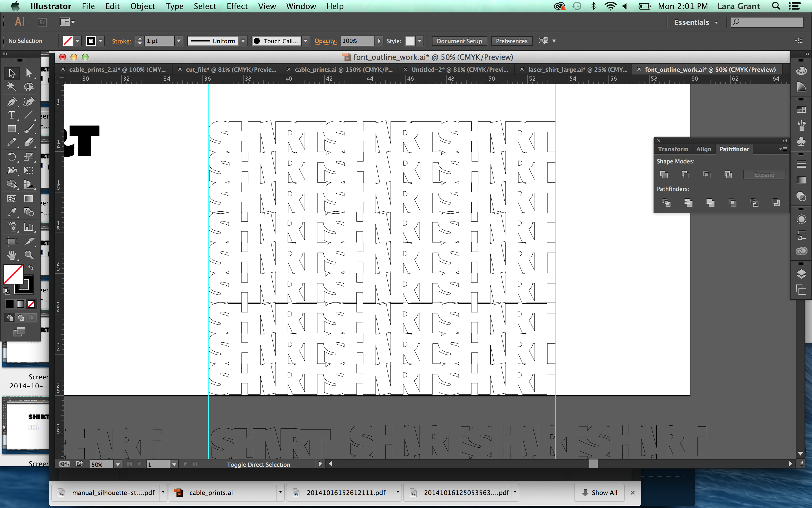Open the fill color dropdown arrow
The height and width of the screenshot is (508, 812).
[x=78, y=41]
